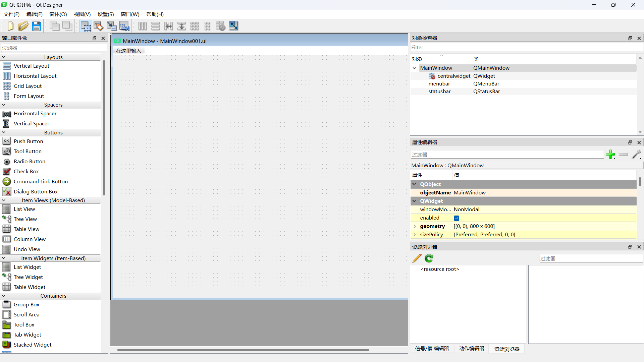Switch to the 动作编辑器 tab
Image resolution: width=644 pixels, height=362 pixels.
click(471, 349)
